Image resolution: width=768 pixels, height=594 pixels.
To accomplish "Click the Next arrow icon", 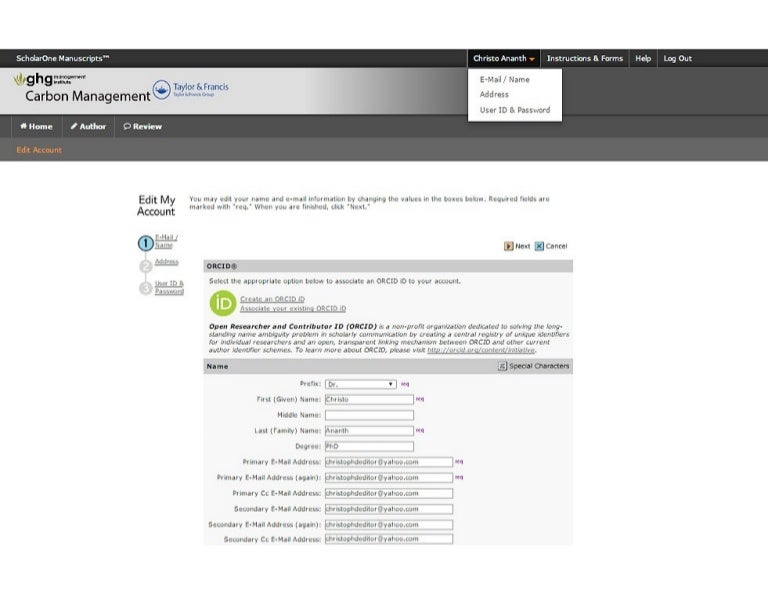I will (509, 246).
